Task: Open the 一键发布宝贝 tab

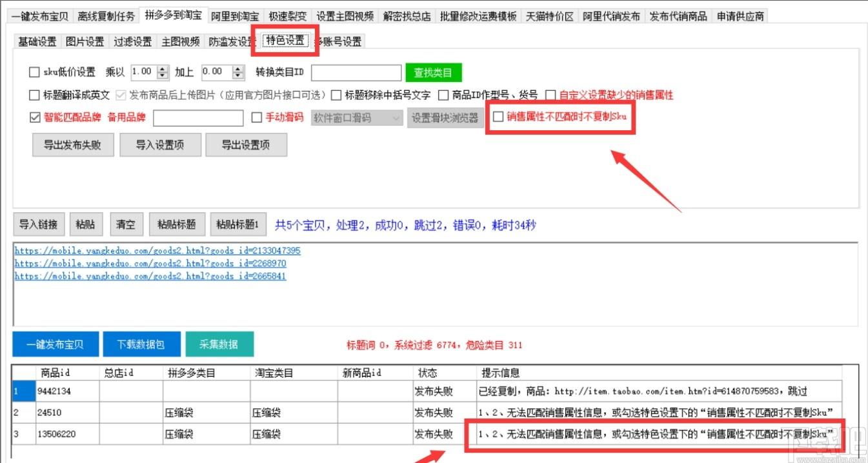Action: [39, 16]
